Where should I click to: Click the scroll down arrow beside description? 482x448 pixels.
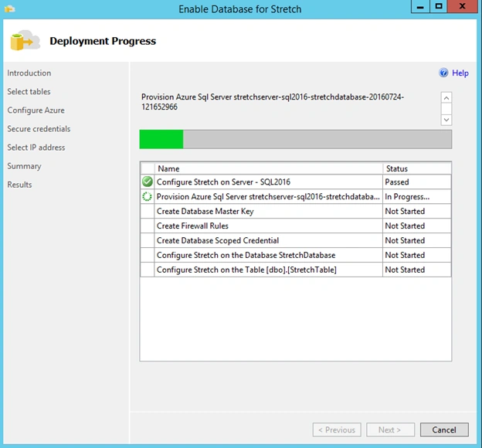click(x=446, y=120)
